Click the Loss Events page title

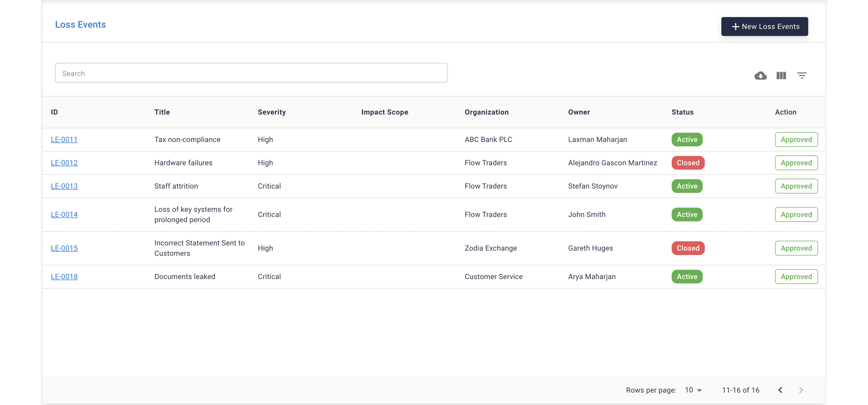[x=80, y=25]
